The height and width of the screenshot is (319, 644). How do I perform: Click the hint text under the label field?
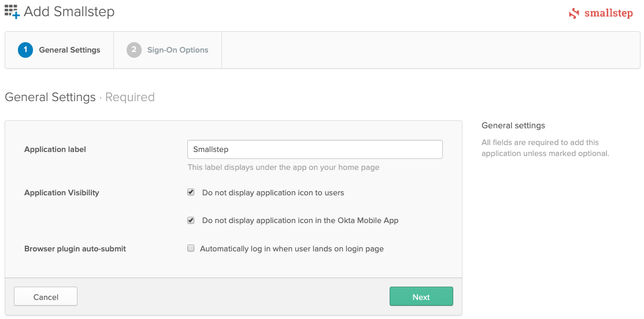[283, 168]
